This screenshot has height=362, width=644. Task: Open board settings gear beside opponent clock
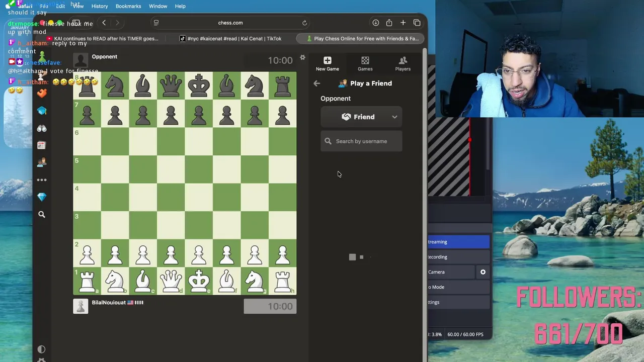(302, 58)
